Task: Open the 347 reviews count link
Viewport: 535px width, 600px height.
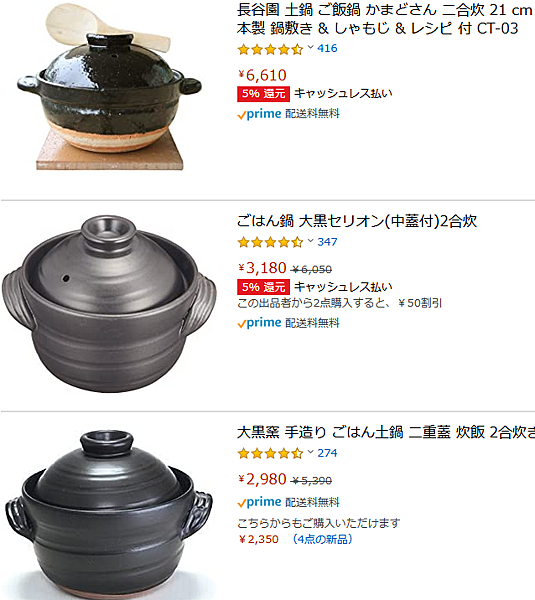Action: click(x=327, y=242)
